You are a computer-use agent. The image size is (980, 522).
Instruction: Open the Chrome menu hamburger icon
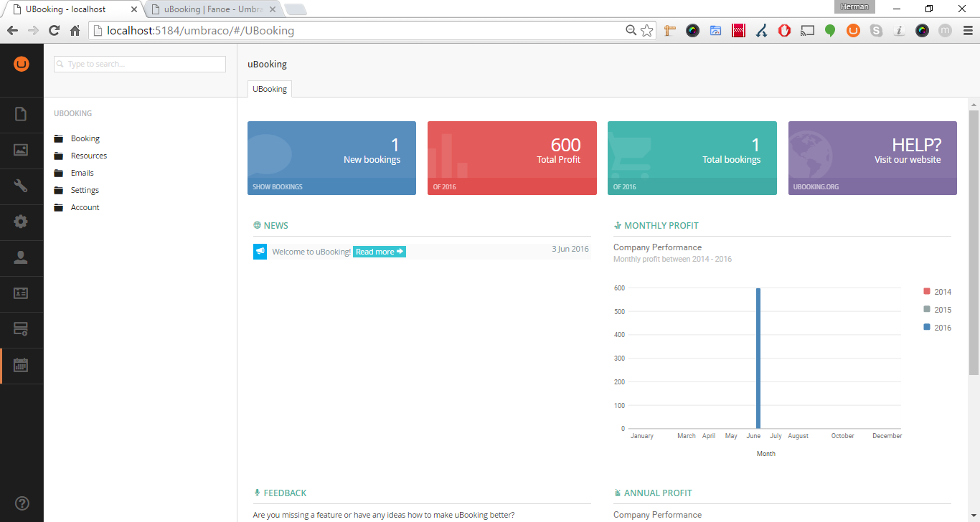coord(966,31)
